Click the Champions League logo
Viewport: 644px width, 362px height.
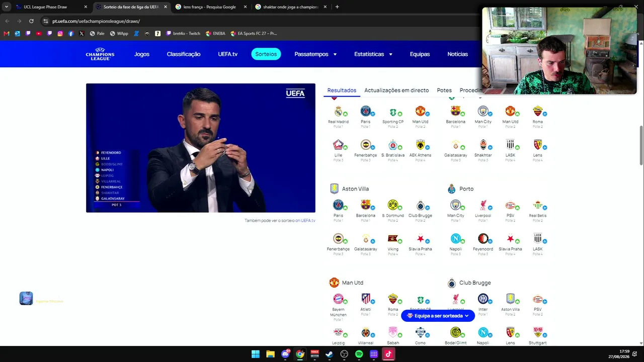click(x=100, y=54)
